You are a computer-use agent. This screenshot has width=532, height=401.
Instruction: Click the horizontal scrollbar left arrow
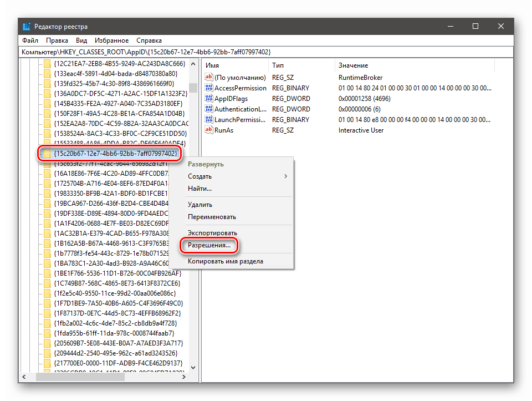coord(24,377)
